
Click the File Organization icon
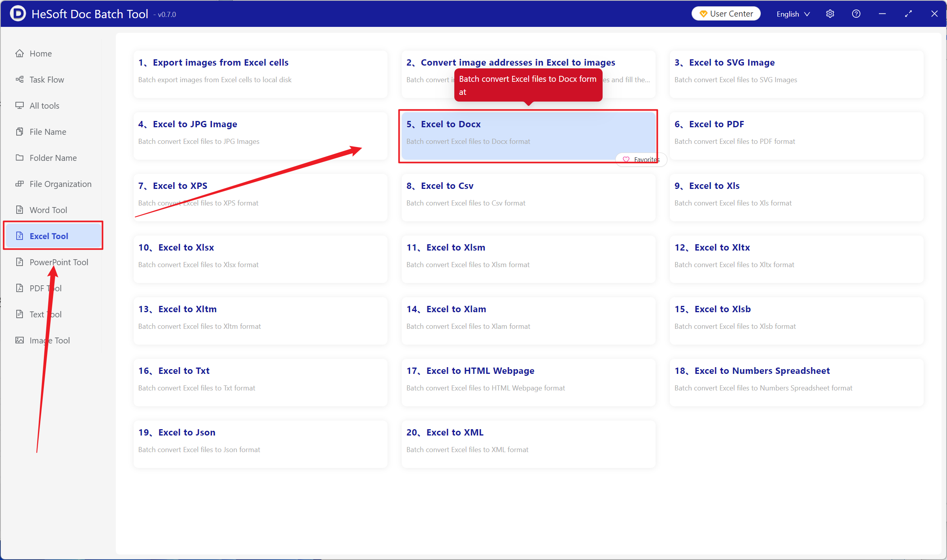click(19, 184)
